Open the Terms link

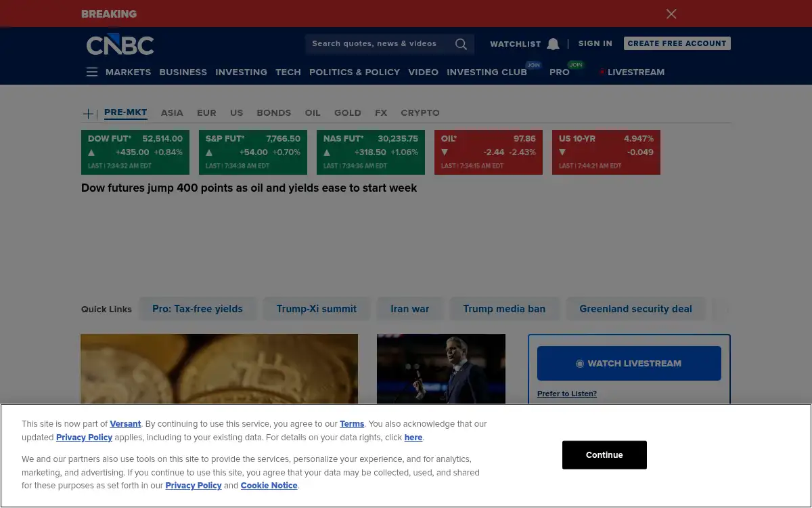[352, 424]
